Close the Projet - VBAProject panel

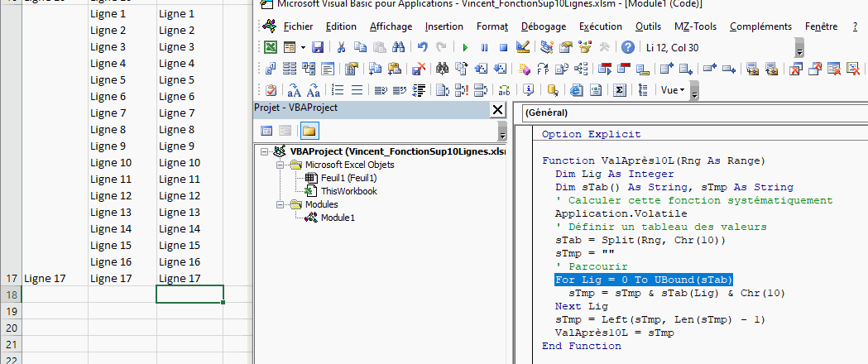(497, 109)
